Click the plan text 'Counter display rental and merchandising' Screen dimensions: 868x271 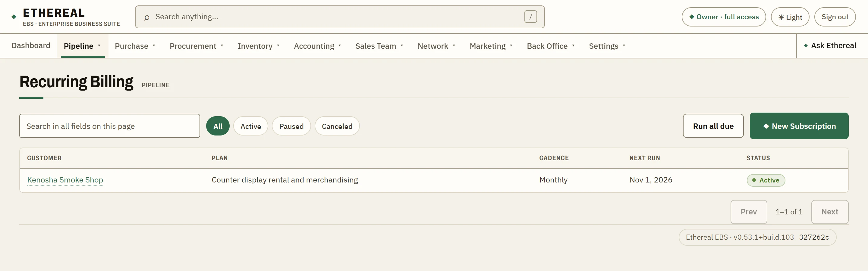point(285,180)
